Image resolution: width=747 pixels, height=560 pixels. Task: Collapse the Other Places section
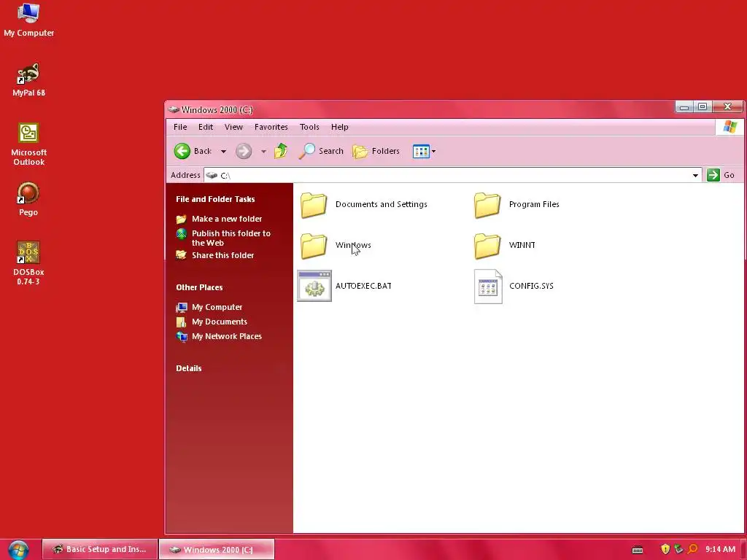click(199, 287)
